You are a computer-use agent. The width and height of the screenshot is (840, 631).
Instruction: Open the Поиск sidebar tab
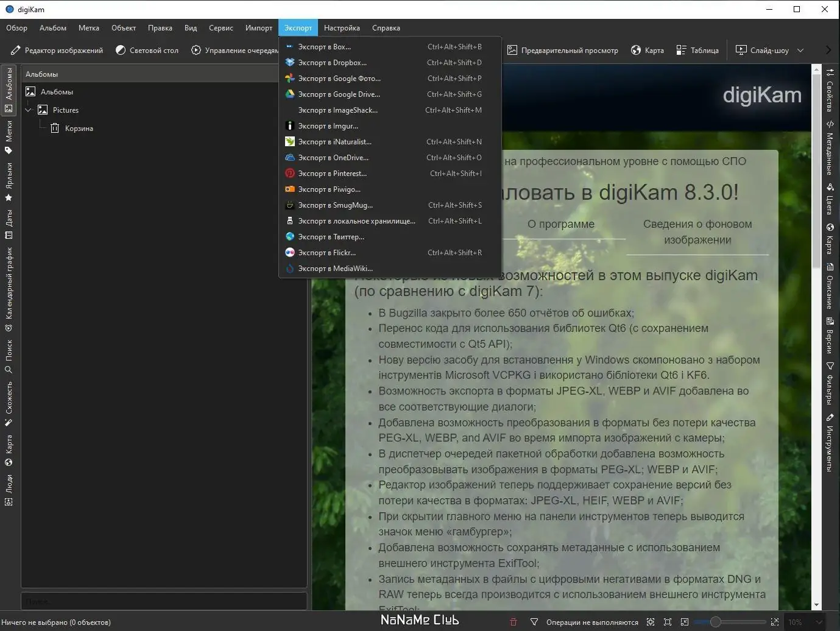point(9,356)
